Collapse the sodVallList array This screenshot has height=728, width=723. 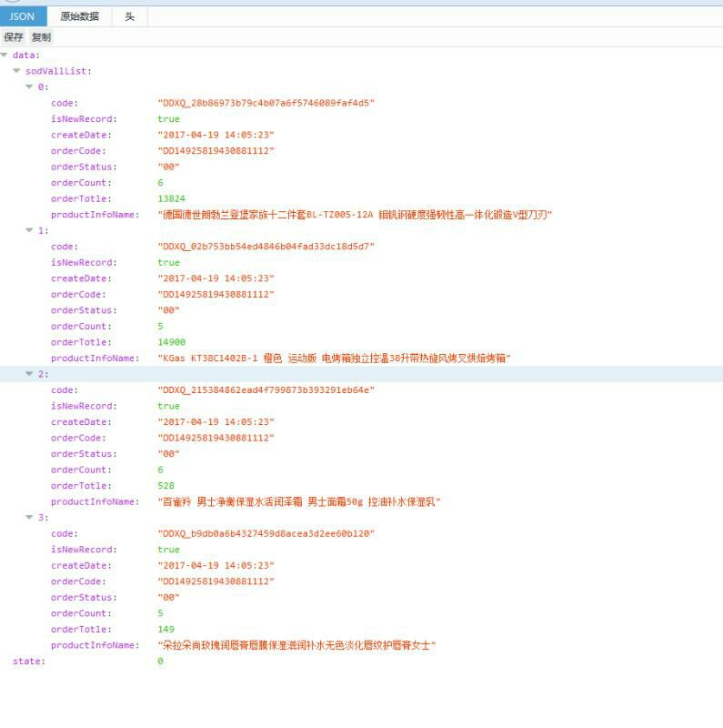coord(16,71)
